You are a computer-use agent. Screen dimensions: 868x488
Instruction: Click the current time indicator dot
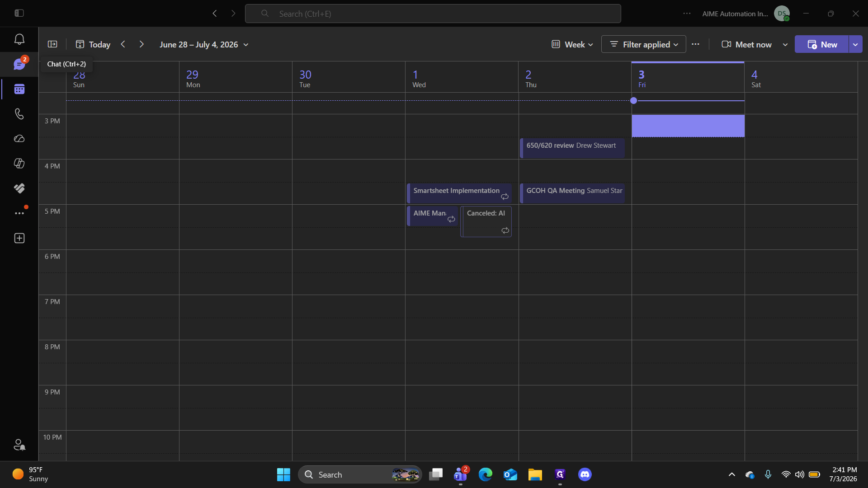(633, 100)
